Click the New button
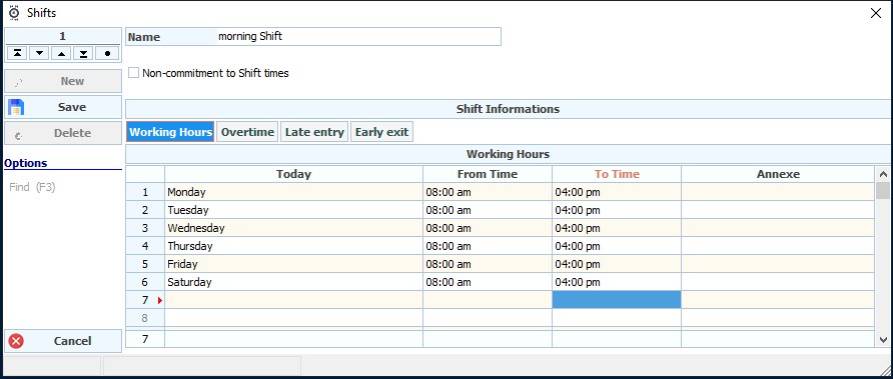This screenshot has width=893, height=379. (x=63, y=81)
